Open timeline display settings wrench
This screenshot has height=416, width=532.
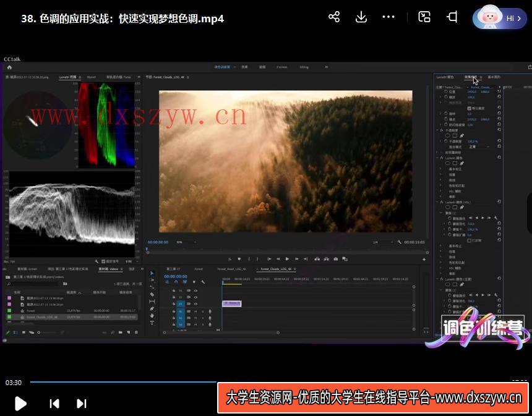click(203, 282)
